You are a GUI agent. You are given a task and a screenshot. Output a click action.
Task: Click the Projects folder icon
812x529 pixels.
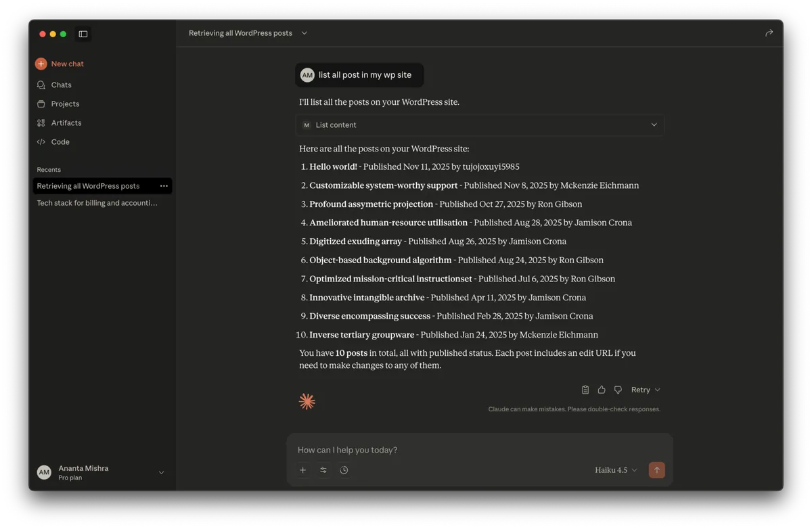(x=41, y=103)
